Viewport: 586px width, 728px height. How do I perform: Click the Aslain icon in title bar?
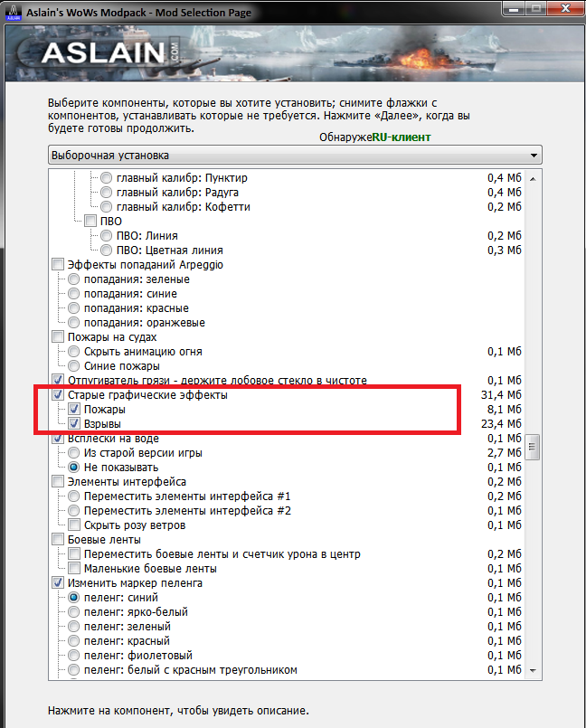point(13,12)
